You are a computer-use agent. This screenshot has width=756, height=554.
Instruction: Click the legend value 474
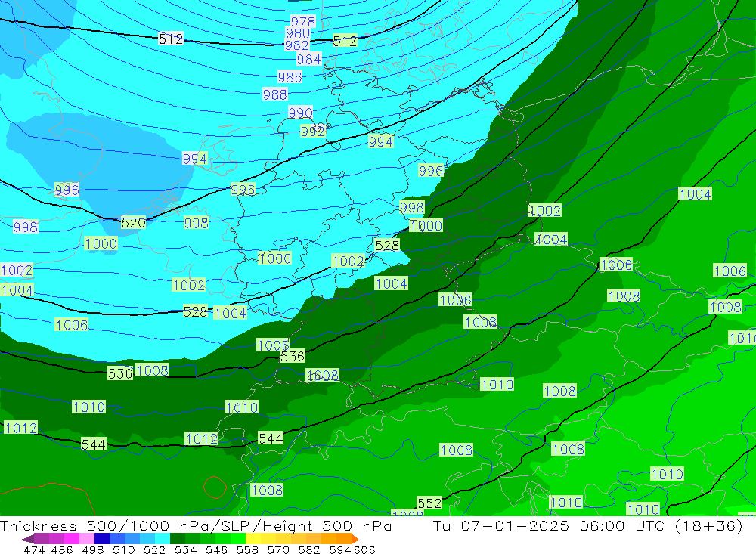click(x=35, y=549)
